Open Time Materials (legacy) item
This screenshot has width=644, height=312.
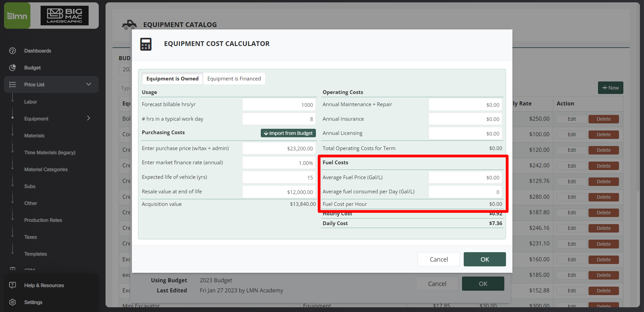click(x=50, y=152)
